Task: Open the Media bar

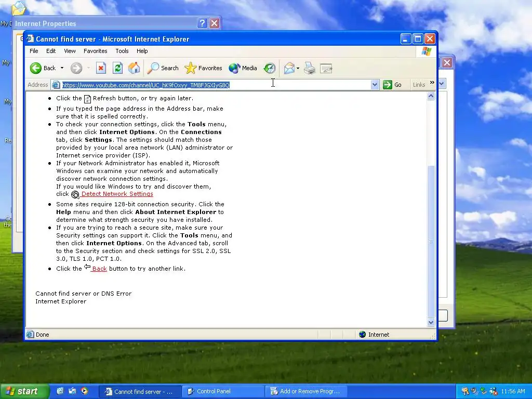Action: [x=243, y=68]
